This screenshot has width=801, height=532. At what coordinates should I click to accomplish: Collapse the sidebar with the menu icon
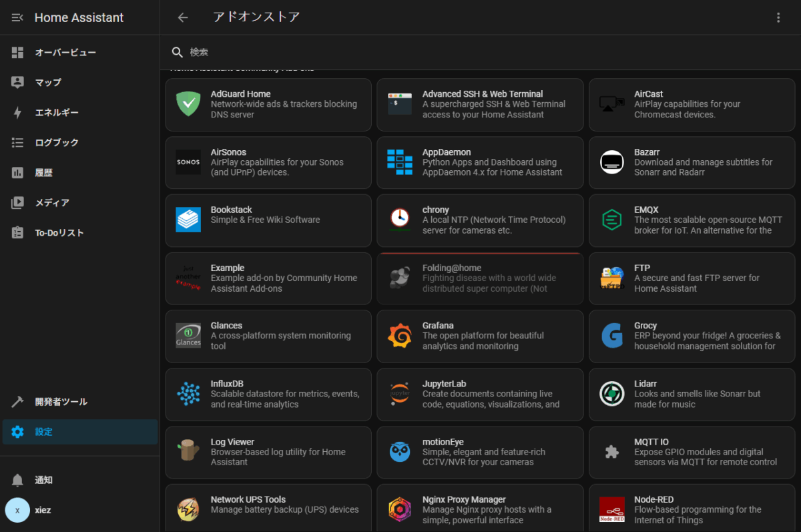click(x=18, y=17)
